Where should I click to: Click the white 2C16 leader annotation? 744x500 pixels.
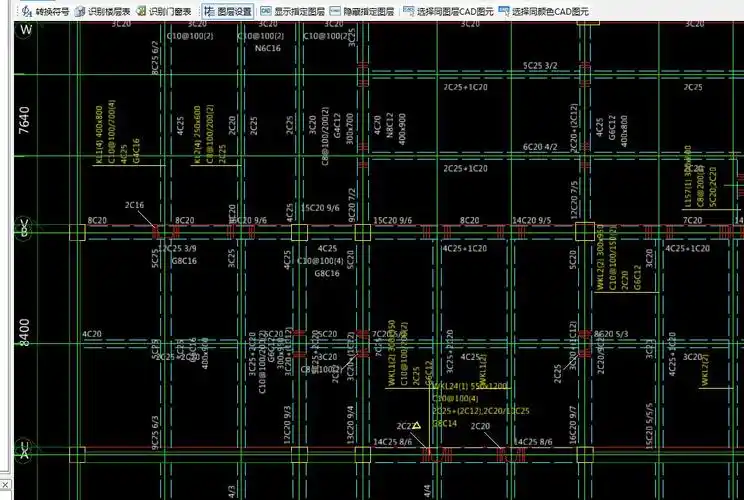point(134,205)
